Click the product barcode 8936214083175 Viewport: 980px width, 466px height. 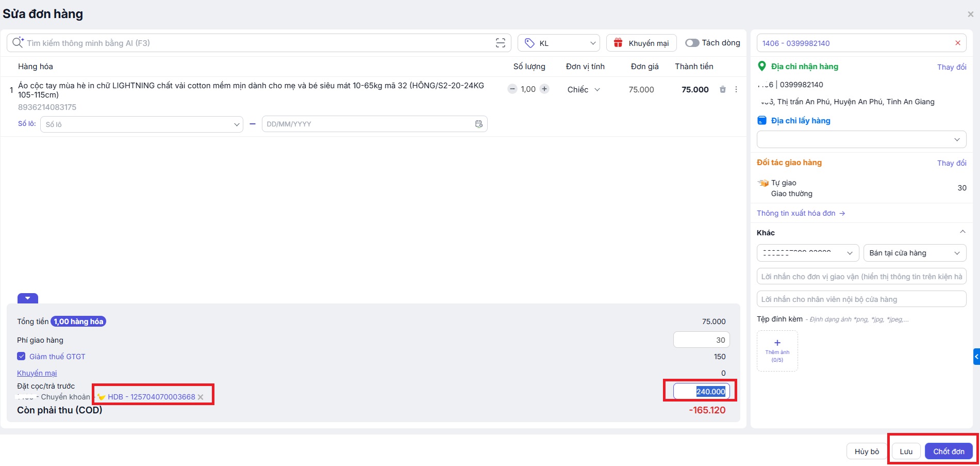point(47,107)
